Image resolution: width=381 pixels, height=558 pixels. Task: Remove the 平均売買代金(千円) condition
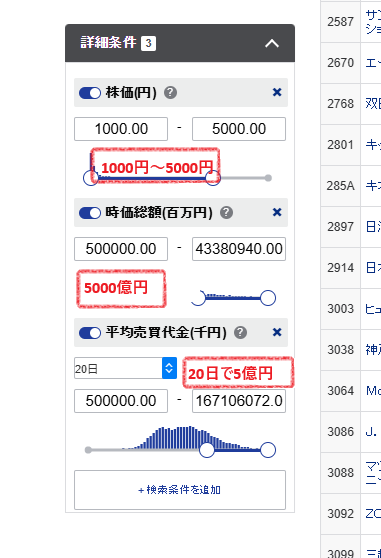pyautogui.click(x=277, y=332)
